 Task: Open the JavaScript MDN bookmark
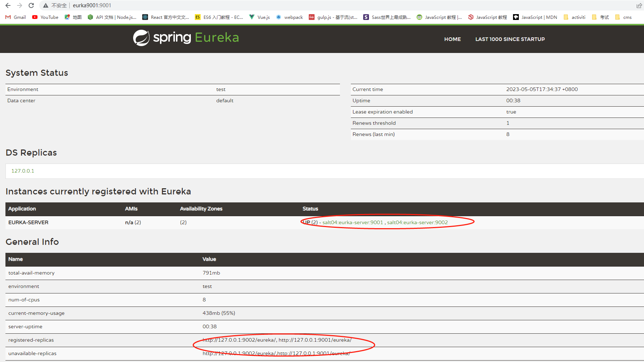click(x=535, y=17)
